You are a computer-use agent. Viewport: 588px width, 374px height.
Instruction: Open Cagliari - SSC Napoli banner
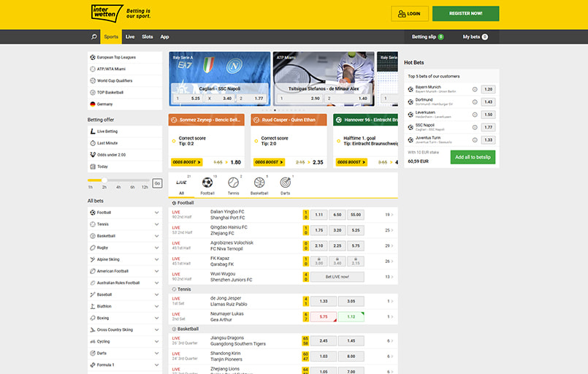click(219, 79)
